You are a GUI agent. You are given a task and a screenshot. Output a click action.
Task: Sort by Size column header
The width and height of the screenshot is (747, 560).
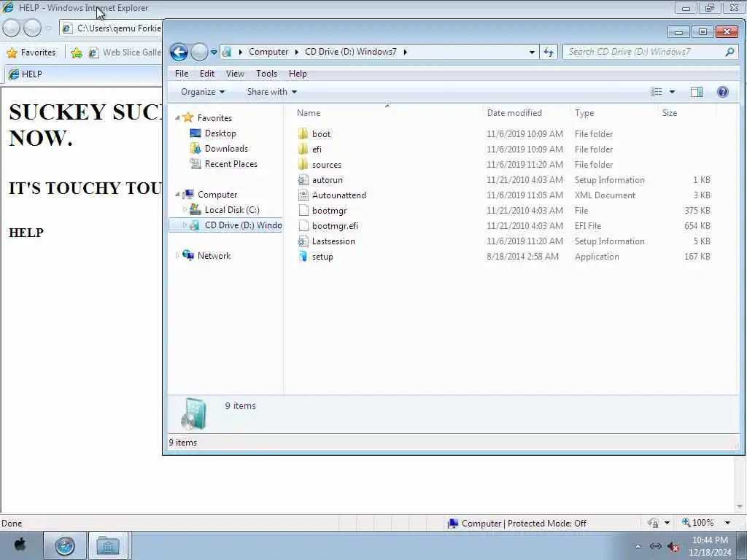pos(670,113)
